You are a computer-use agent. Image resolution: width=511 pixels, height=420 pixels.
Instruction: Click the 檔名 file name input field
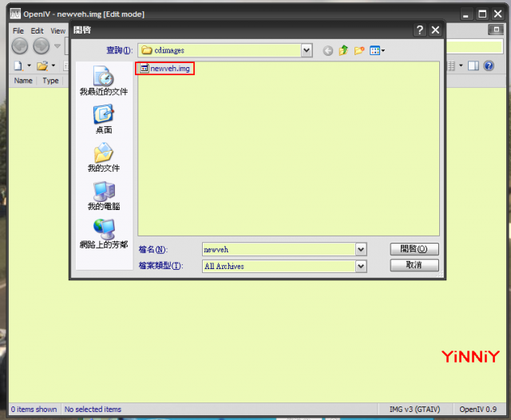(x=279, y=250)
